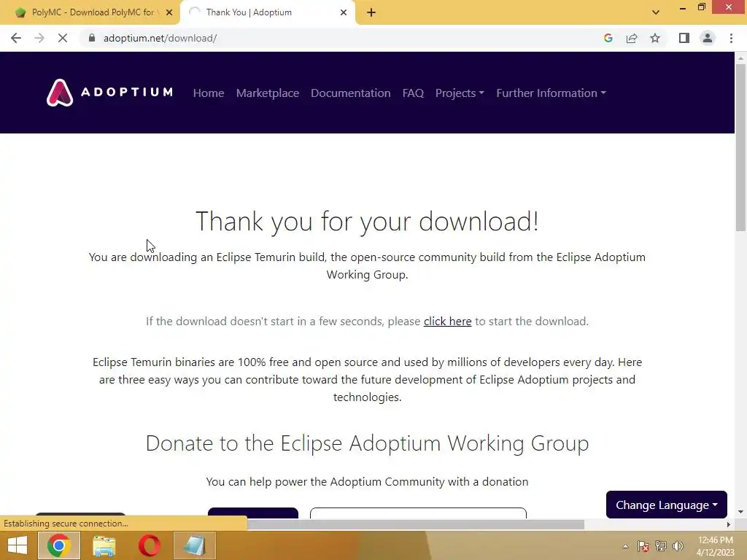Viewport: 747px width, 560px height.
Task: Open the notepad app icon in the taskbar
Action: (x=194, y=545)
